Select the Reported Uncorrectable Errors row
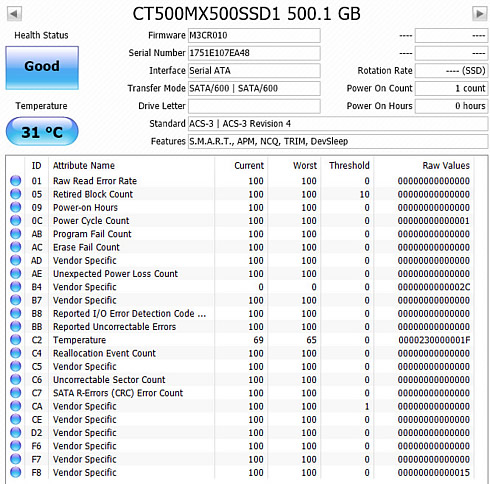 240,327
